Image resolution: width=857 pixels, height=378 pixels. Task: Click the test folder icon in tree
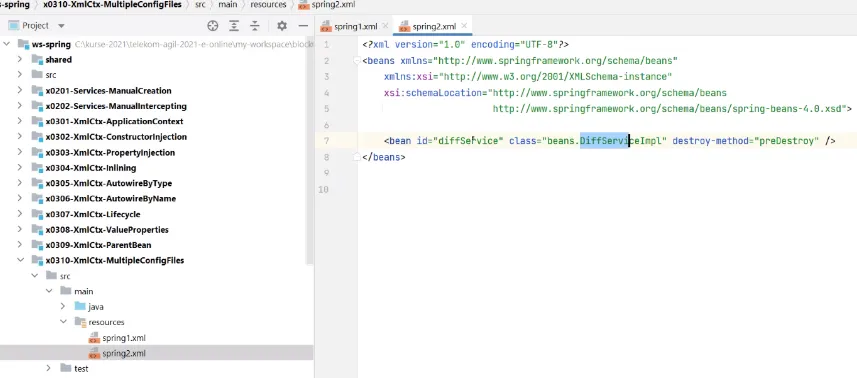point(66,368)
